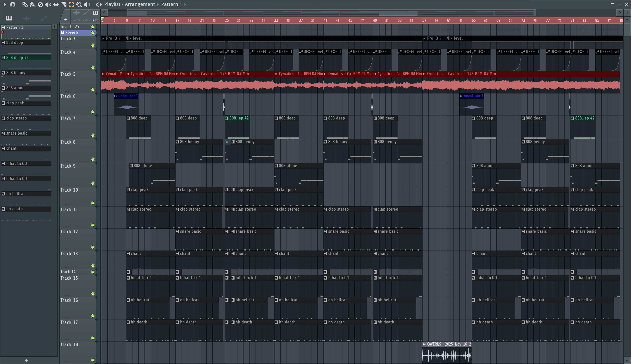Click bar 33 on the timeline ruler
The image size is (631, 364).
tap(276, 20)
